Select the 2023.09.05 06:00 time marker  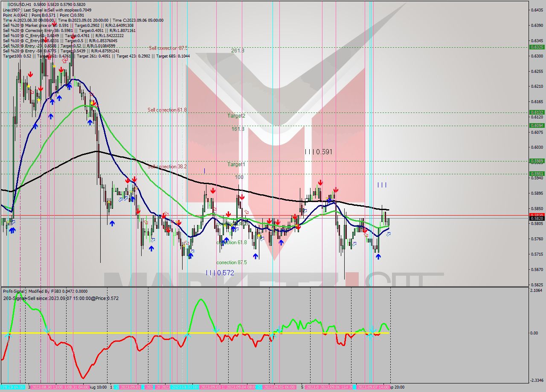(x=279, y=387)
